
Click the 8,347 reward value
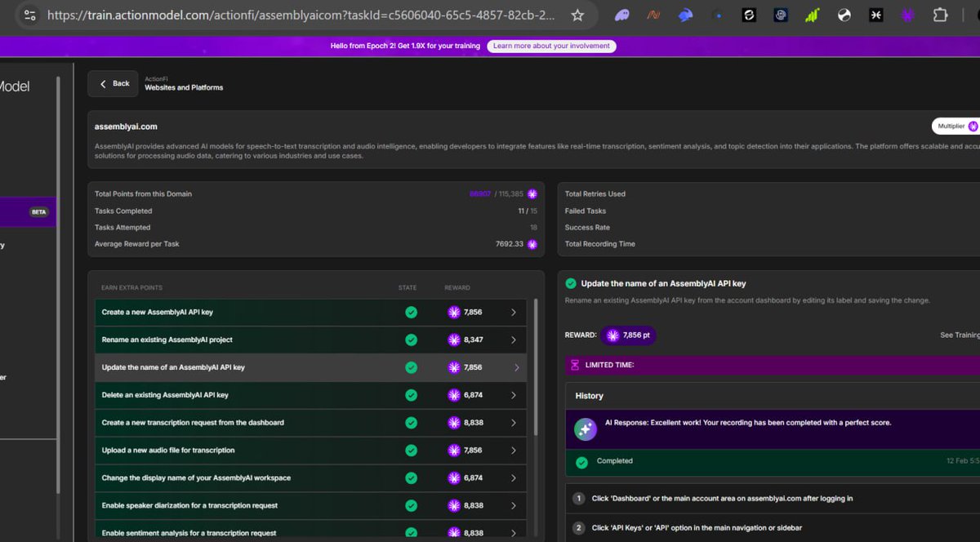[x=473, y=340]
